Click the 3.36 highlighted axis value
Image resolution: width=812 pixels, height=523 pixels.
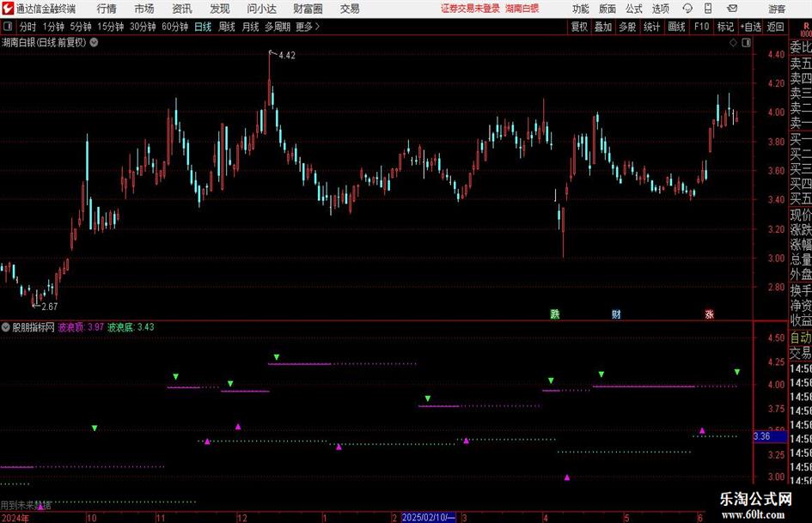(769, 436)
